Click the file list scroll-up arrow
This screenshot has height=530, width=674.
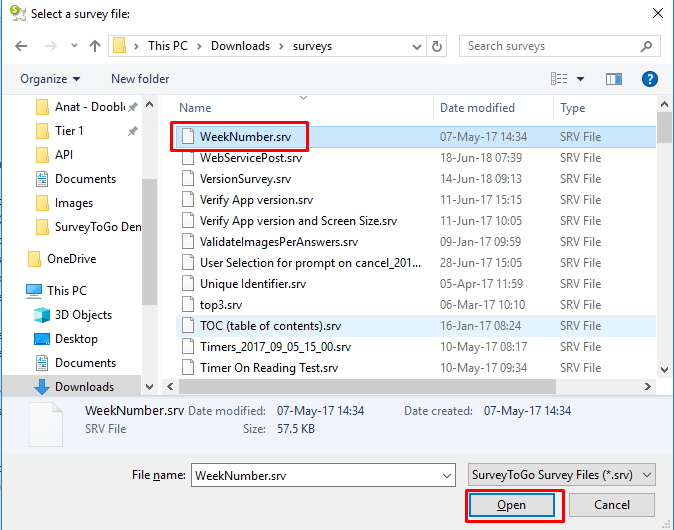click(664, 104)
